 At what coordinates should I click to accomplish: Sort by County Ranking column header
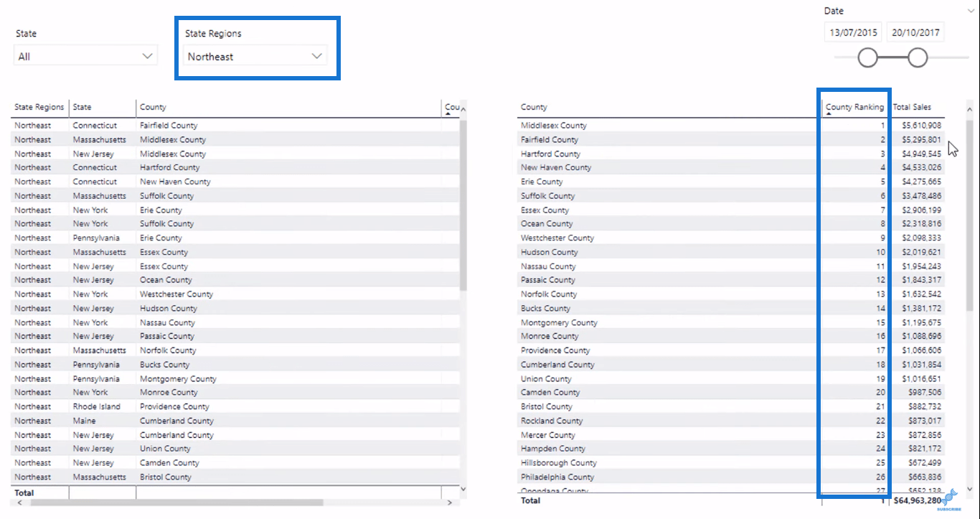(854, 107)
